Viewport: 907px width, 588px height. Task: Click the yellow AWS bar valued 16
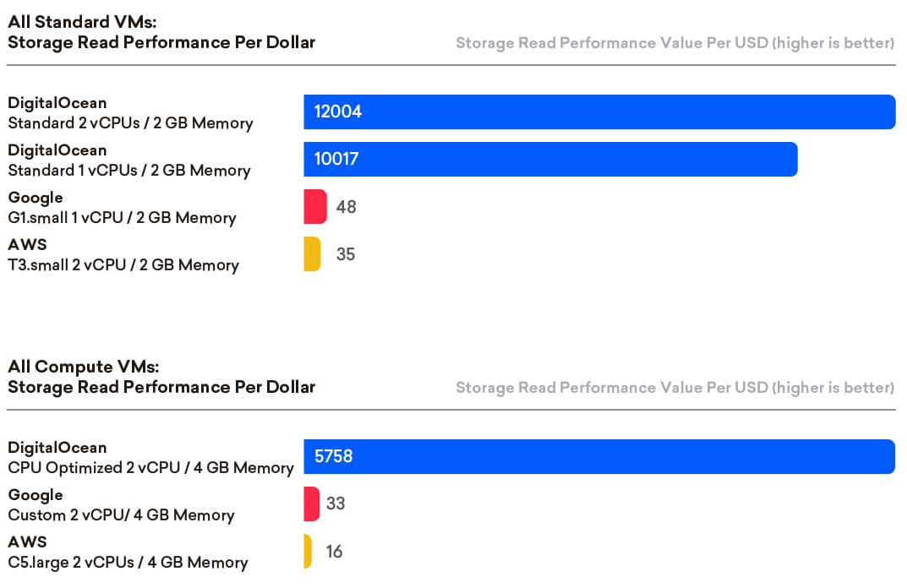[x=308, y=552]
